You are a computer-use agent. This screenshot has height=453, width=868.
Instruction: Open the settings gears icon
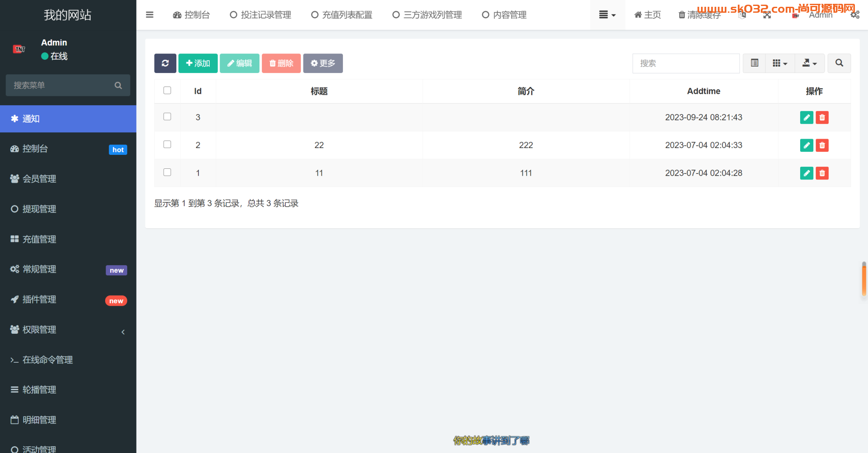tap(855, 15)
